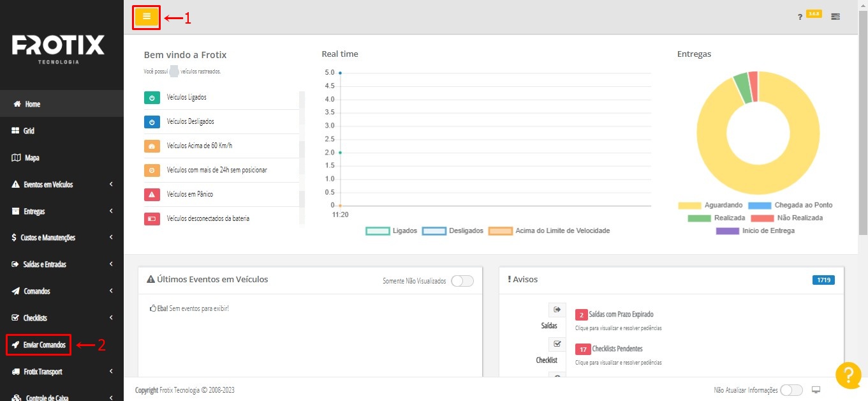Click the yellow hamburger menu button
This screenshot has width=868, height=401.
click(x=146, y=17)
